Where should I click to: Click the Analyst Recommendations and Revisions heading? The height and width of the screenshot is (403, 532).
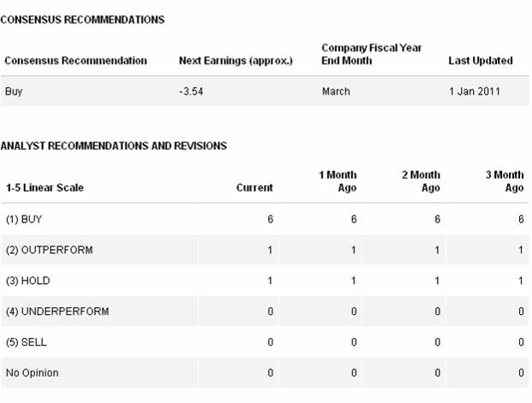pyautogui.click(x=113, y=146)
